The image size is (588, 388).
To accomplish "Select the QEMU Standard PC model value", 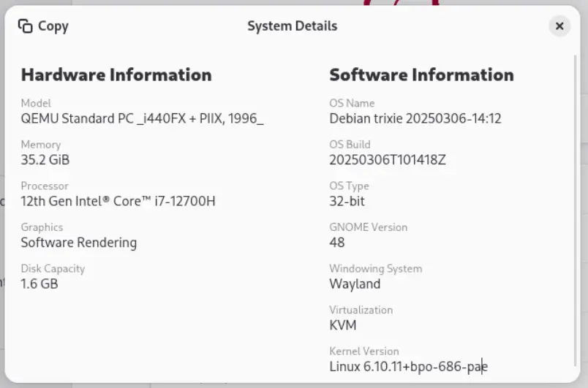I will tap(142, 118).
